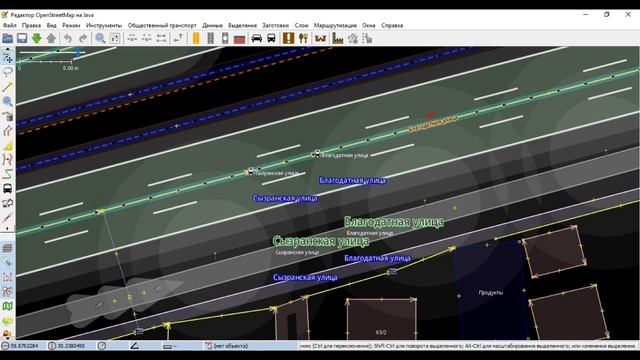The image size is (640, 360).
Task: Redo the last undone edit
Action: pyautogui.click(x=83, y=38)
